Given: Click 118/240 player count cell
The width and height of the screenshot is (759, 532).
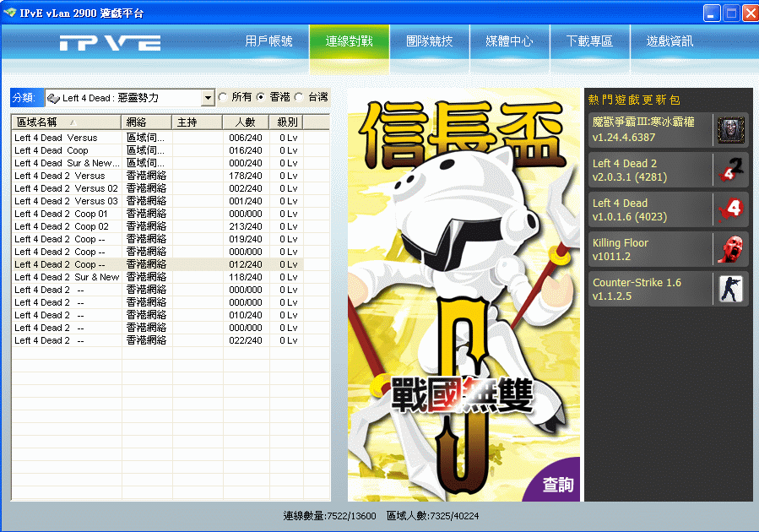Looking at the screenshot, I should click(246, 277).
